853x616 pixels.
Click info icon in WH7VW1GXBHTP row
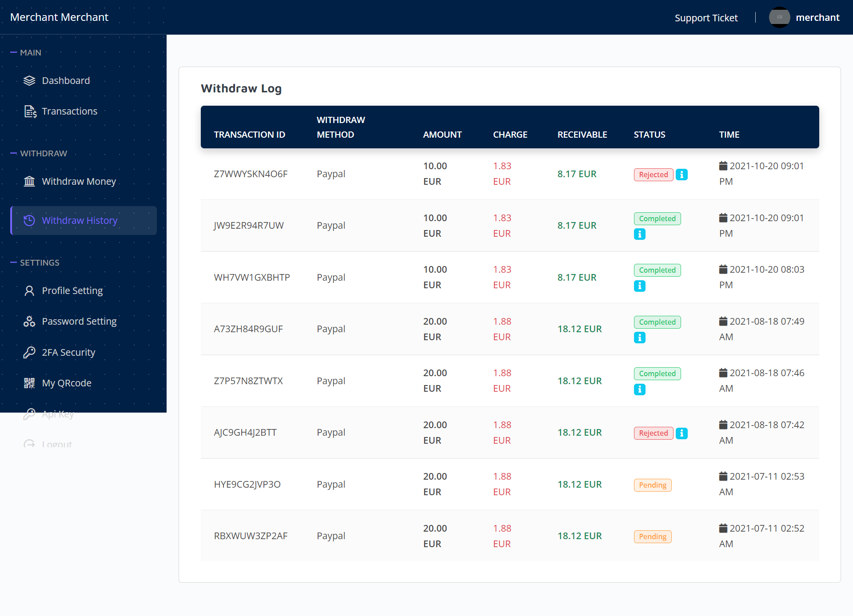639,286
